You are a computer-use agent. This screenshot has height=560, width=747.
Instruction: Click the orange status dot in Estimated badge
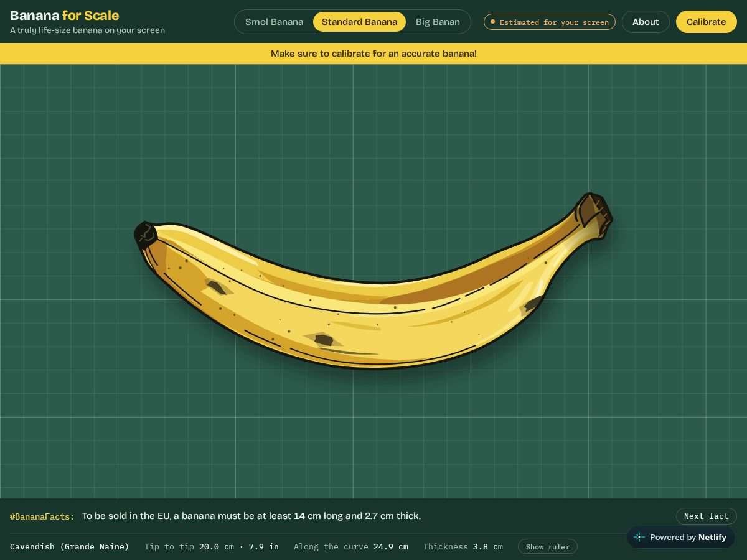pyautogui.click(x=492, y=22)
